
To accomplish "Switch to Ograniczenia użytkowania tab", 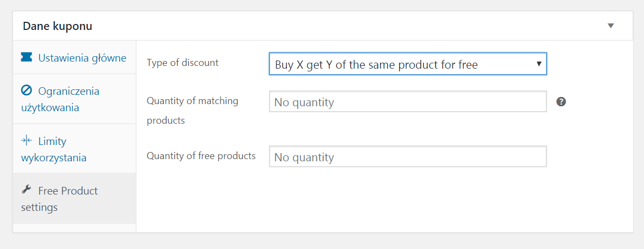I will pos(75,99).
